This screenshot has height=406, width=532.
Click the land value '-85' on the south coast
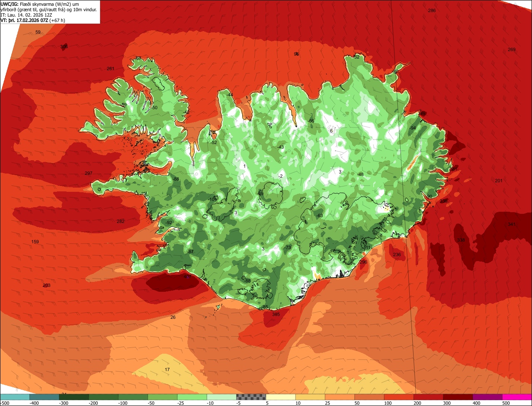265,307
